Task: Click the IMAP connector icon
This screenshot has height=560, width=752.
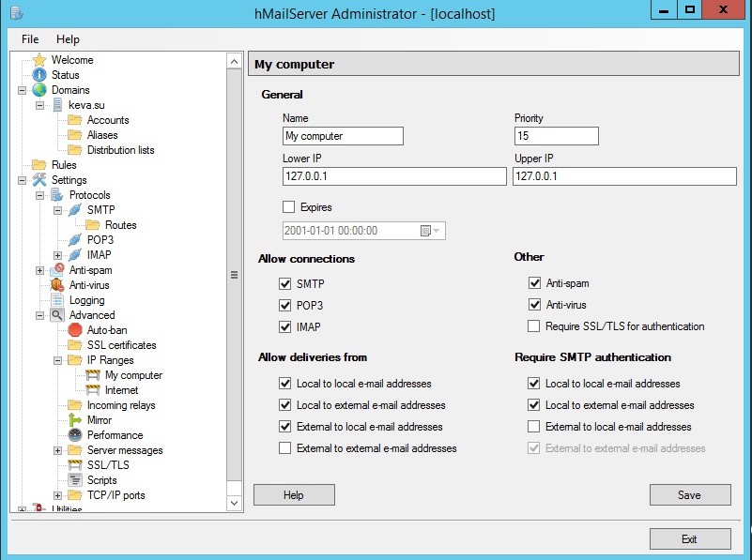Action: pyautogui.click(x=75, y=255)
